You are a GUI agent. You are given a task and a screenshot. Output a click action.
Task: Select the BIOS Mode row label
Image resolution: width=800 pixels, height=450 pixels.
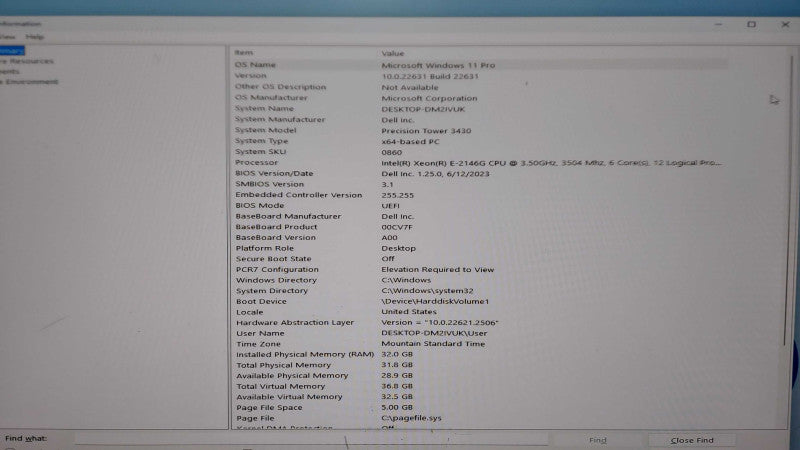point(260,205)
